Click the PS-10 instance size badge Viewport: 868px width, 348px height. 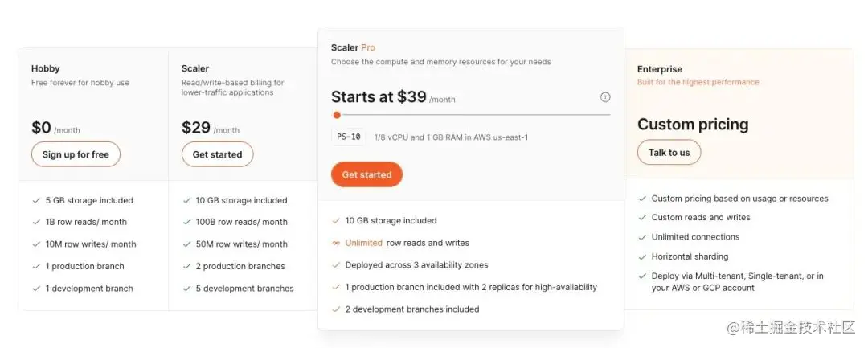[348, 137]
